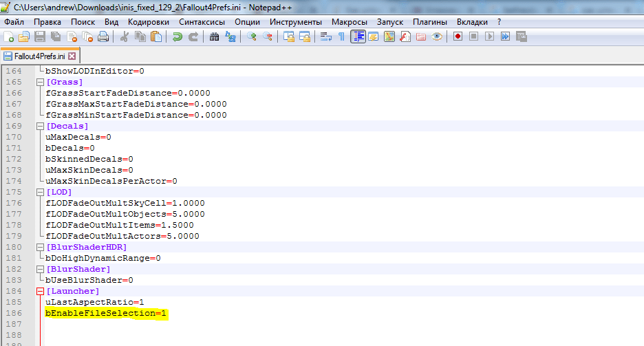Open the Опции menu
644x346 pixels.
[247, 22]
